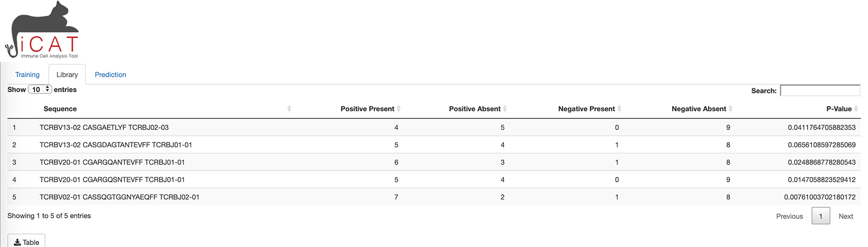
Task: Select the CGARGQSNTEVFF sequence row
Action: pyautogui.click(x=112, y=180)
